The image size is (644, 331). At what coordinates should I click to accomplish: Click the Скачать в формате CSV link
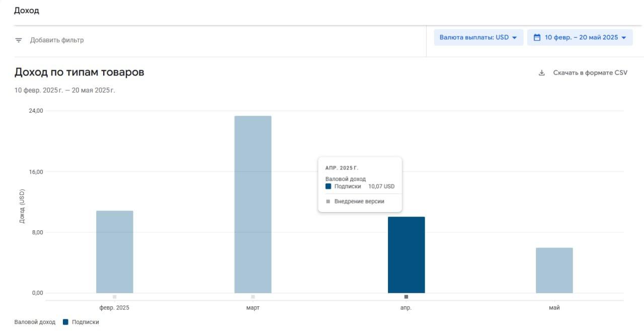coord(590,73)
